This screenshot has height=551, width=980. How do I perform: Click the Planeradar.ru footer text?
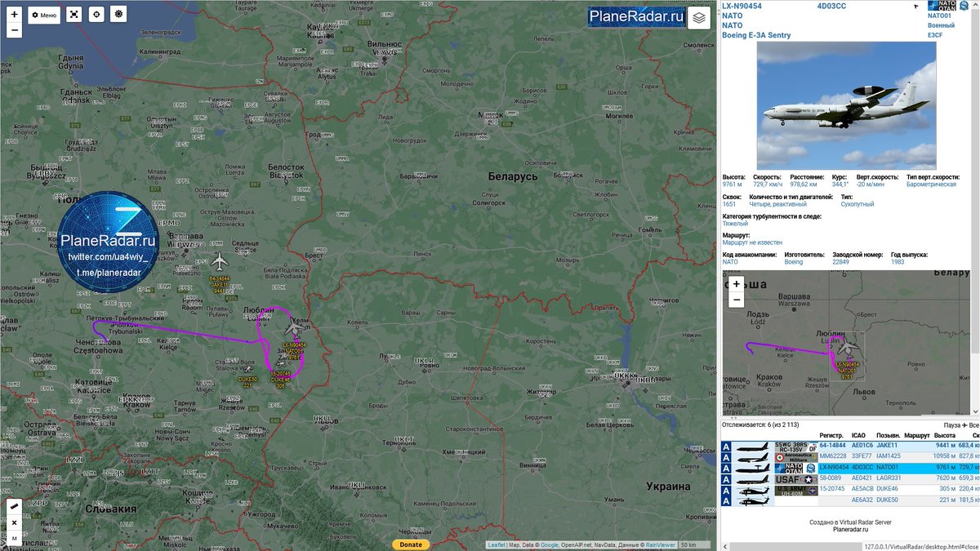849,529
